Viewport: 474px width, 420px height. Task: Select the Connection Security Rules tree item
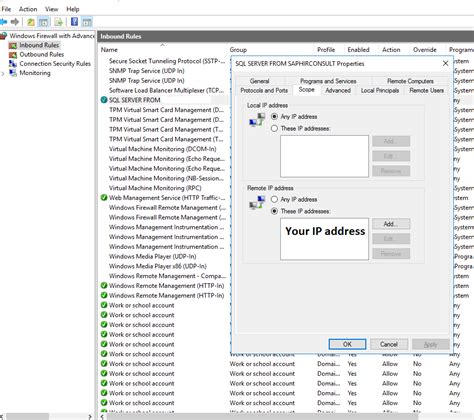point(55,63)
